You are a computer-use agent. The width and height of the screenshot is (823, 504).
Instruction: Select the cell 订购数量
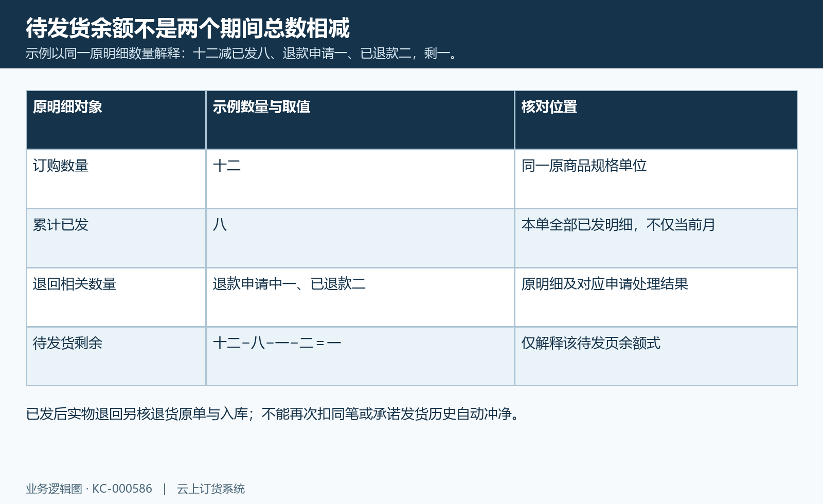pyautogui.click(x=116, y=179)
